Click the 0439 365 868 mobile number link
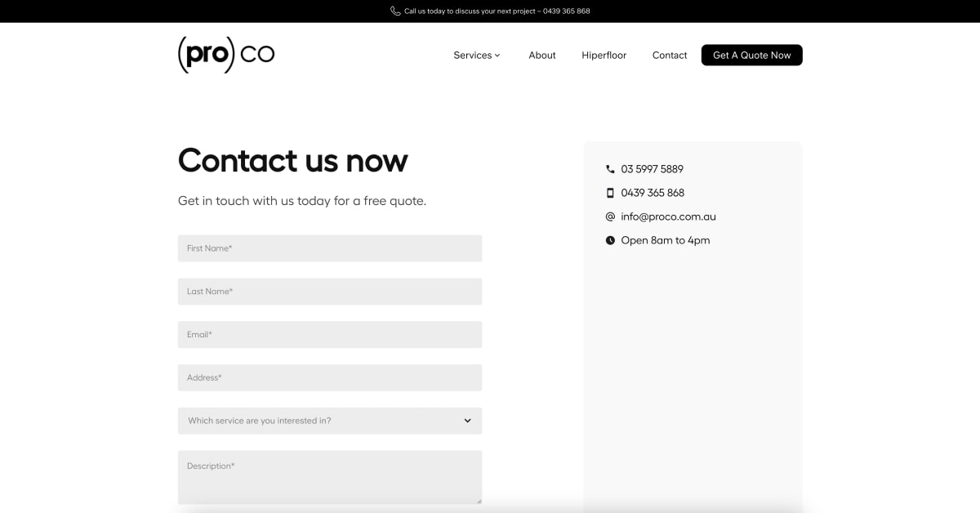The height and width of the screenshot is (513, 980). pos(653,193)
